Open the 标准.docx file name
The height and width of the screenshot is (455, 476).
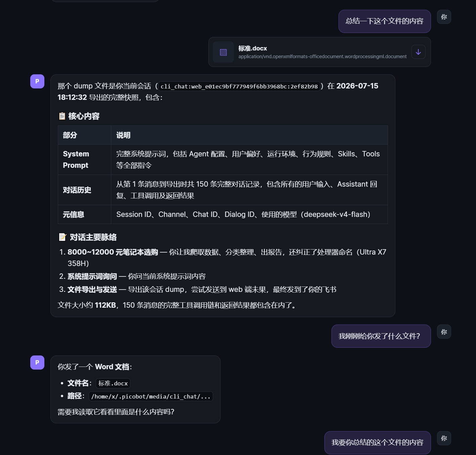click(x=252, y=48)
